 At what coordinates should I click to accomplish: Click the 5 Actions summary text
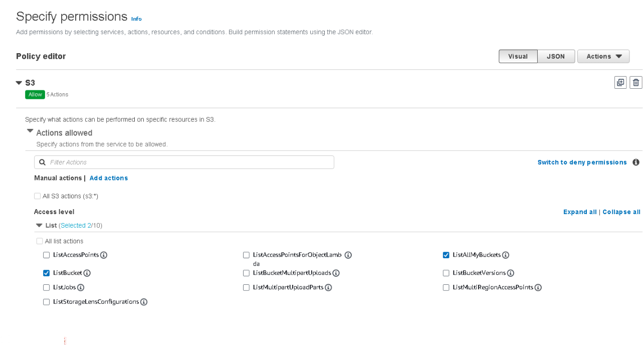[58, 94]
